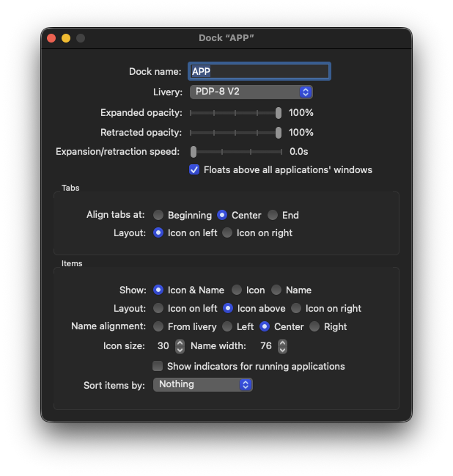Viewport: 453px width, 476px height.
Task: Click the Expansion/retraction speed slider
Action: pyautogui.click(x=236, y=152)
